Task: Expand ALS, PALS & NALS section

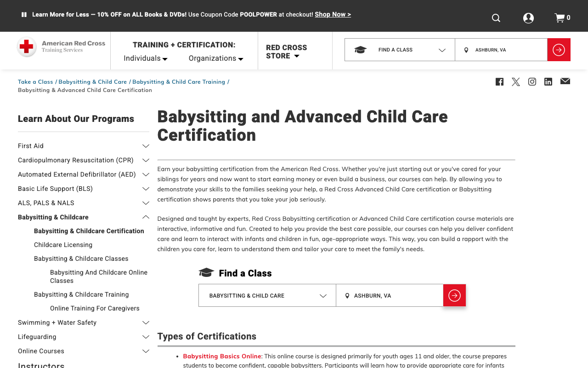Action: (x=146, y=203)
